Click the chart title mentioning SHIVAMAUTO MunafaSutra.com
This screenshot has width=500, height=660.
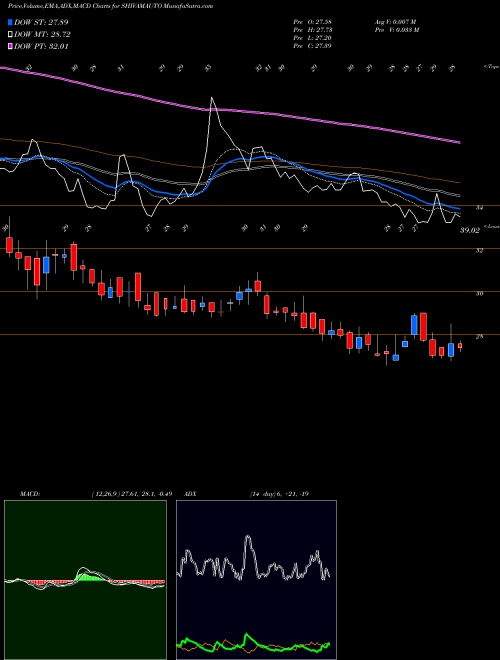click(x=110, y=6)
